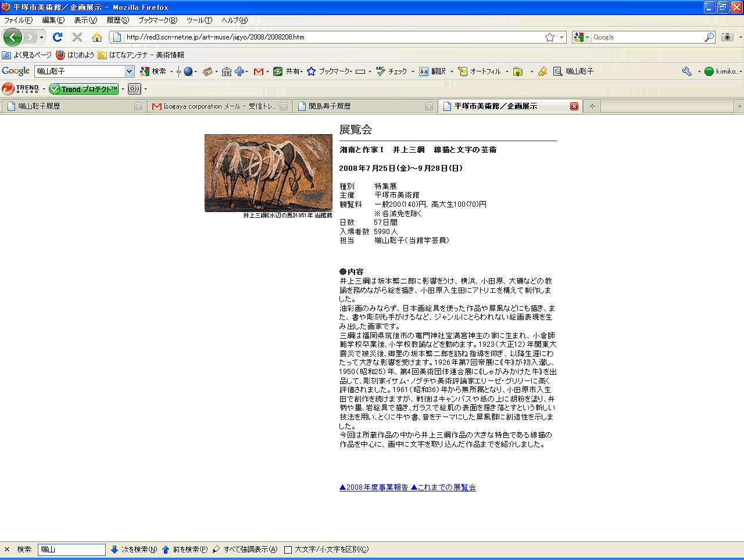The image size is (744, 560).
Task: Close the find bar with the X
Action: (x=7, y=550)
